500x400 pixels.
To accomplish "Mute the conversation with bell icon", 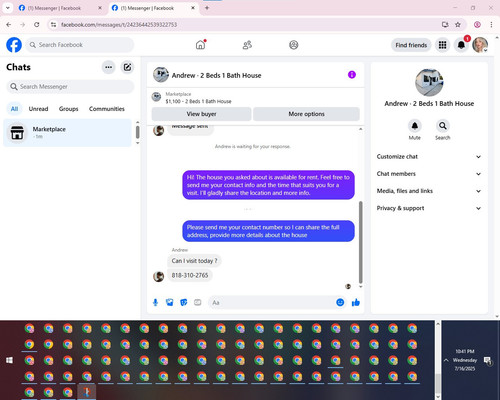I will [415, 126].
